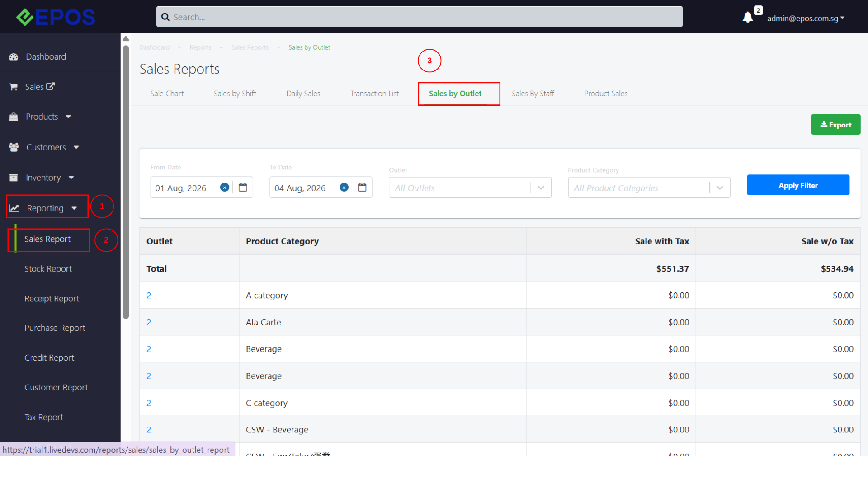Open the Sales Reports breadcrumb link
The width and height of the screenshot is (868, 488).
(x=250, y=47)
